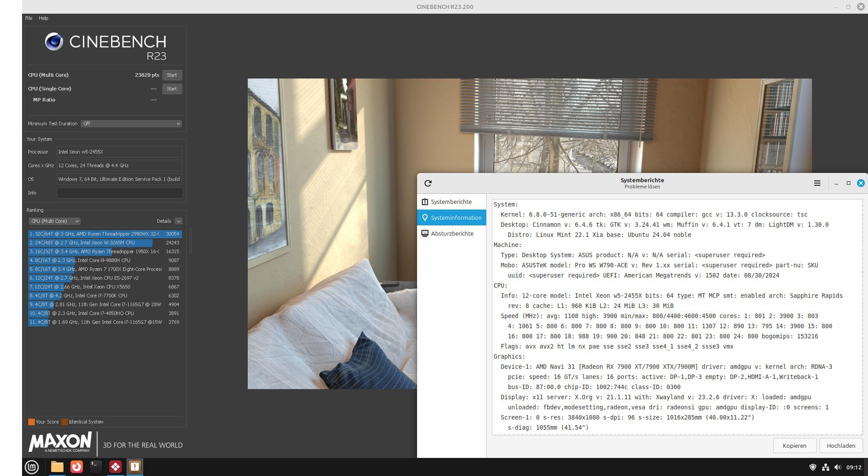The height and width of the screenshot is (476, 868).
Task: Click the Mobo ASUSTeK Pro WS W790-ACE line
Action: (659, 265)
